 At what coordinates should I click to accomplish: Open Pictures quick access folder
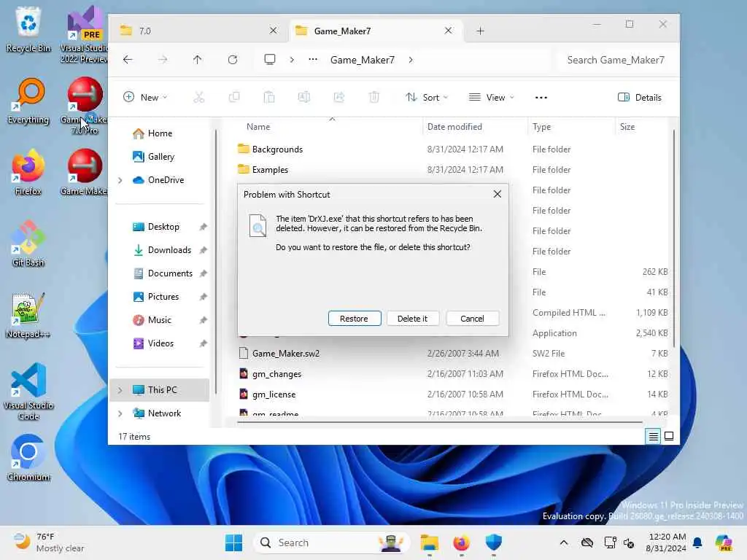(163, 297)
